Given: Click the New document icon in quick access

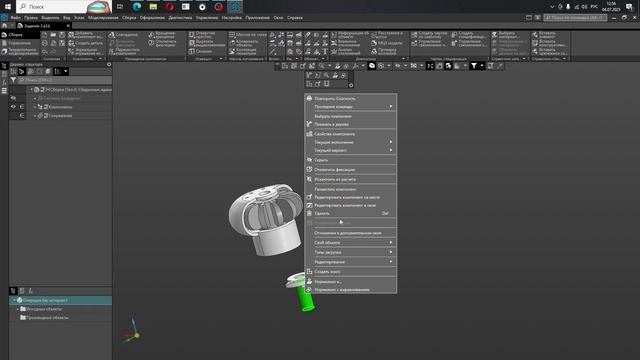Looking at the screenshot, I should [x=44, y=35].
